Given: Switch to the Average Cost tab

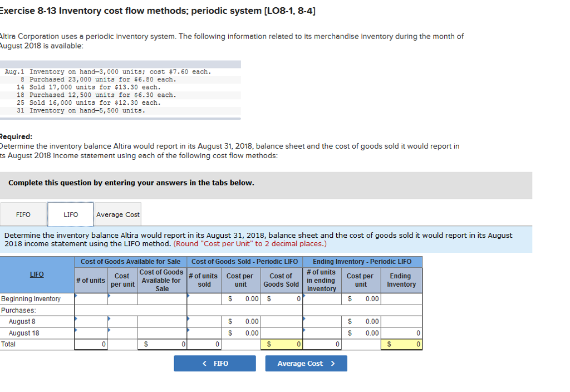Looking at the screenshot, I should [x=118, y=214].
